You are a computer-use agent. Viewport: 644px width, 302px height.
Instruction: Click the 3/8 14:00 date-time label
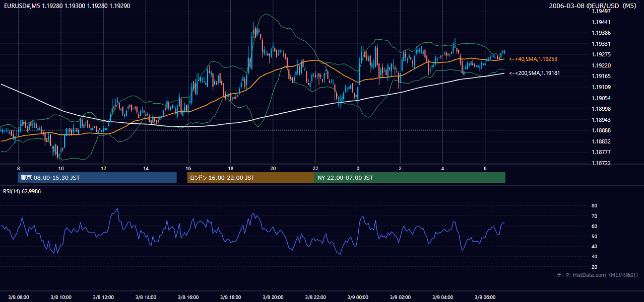coord(146,297)
